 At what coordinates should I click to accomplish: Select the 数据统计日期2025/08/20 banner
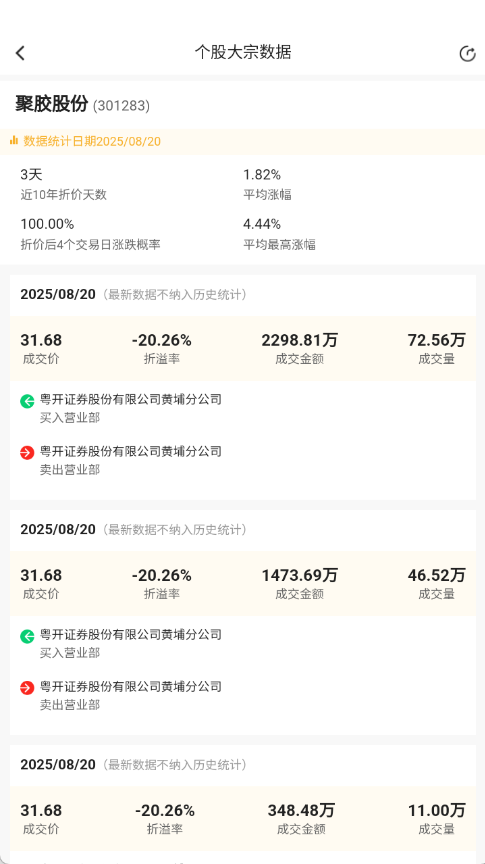242,142
